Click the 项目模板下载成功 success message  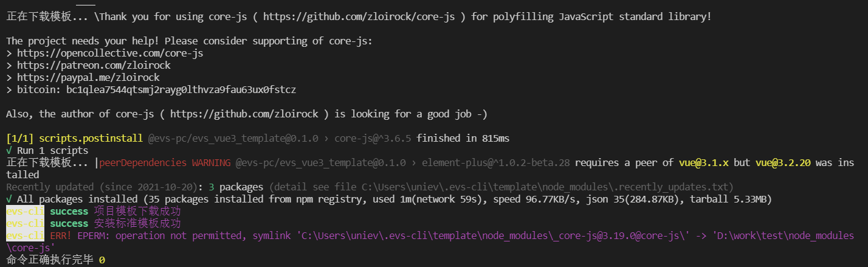pos(137,212)
